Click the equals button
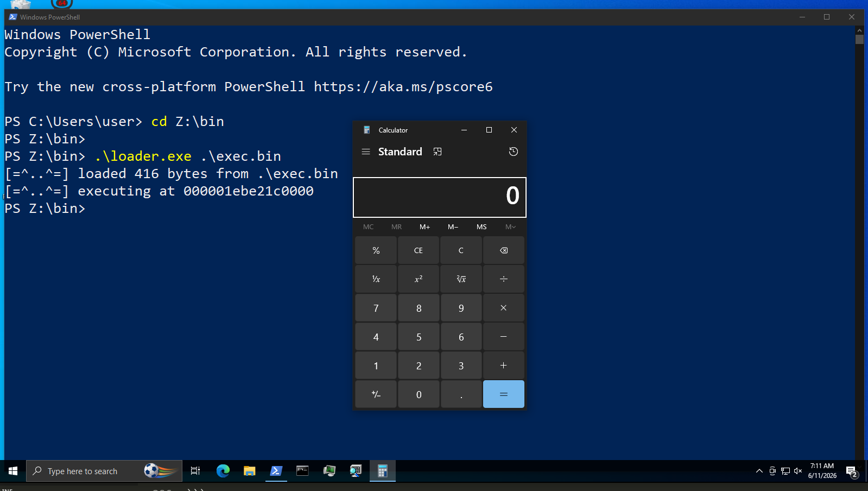868x491 pixels. [x=504, y=394]
